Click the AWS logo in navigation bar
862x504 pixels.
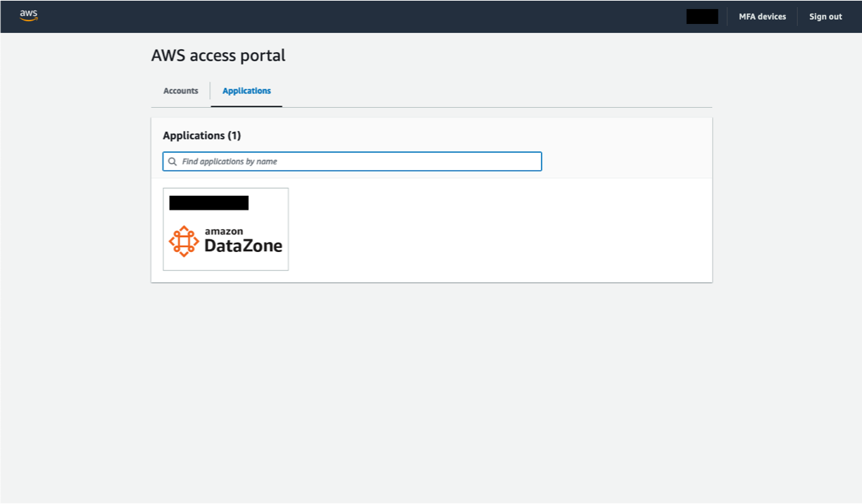(27, 15)
